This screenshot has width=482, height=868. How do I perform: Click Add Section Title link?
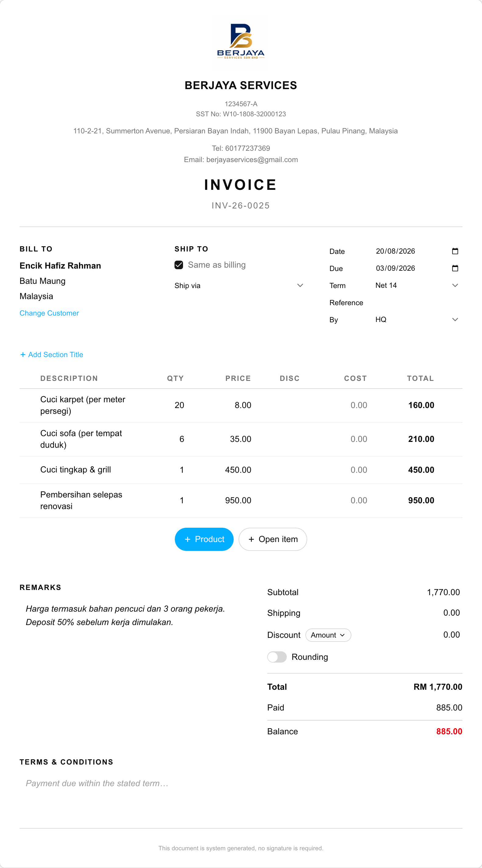(52, 354)
